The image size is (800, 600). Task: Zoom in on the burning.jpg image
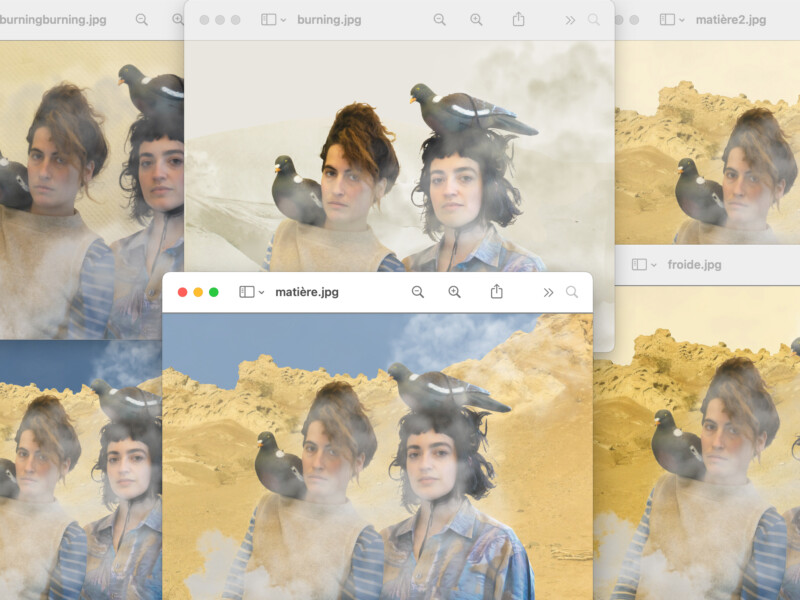476,20
